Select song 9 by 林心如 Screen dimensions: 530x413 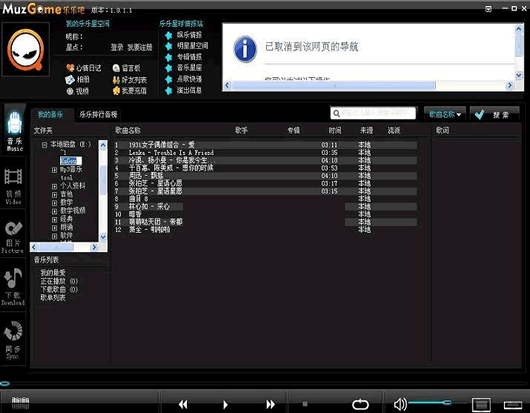point(266,206)
